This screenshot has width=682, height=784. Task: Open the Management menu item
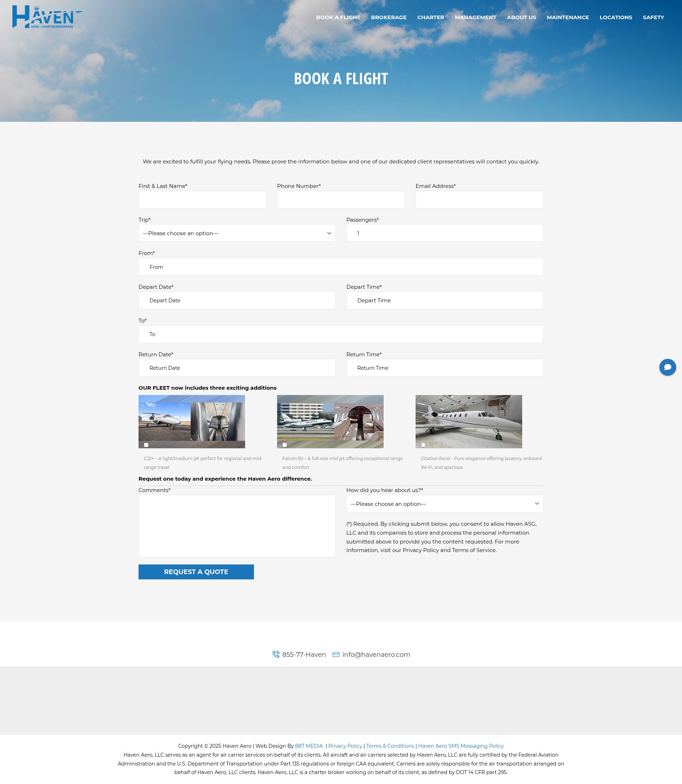point(475,17)
